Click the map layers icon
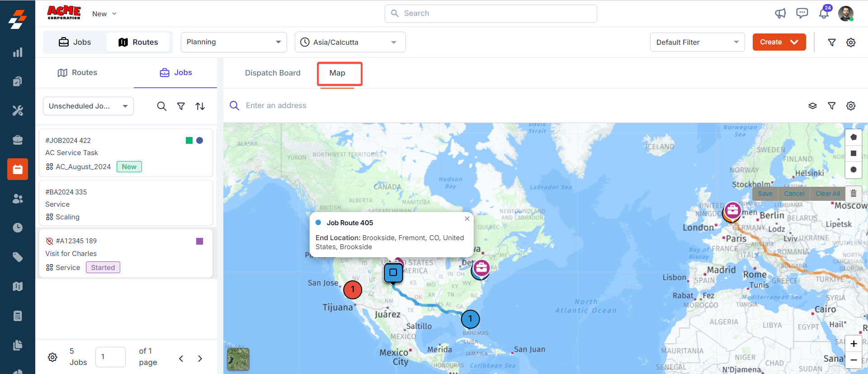This screenshot has height=374, width=868. pyautogui.click(x=812, y=106)
